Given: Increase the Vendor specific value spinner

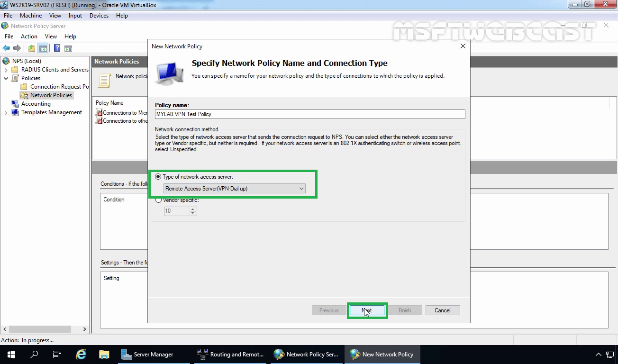Looking at the screenshot, I should click(192, 209).
